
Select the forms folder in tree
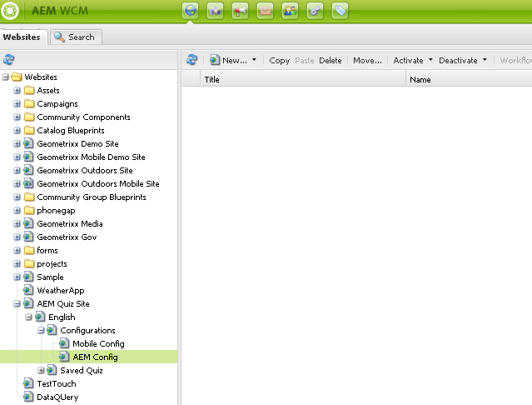(x=47, y=251)
